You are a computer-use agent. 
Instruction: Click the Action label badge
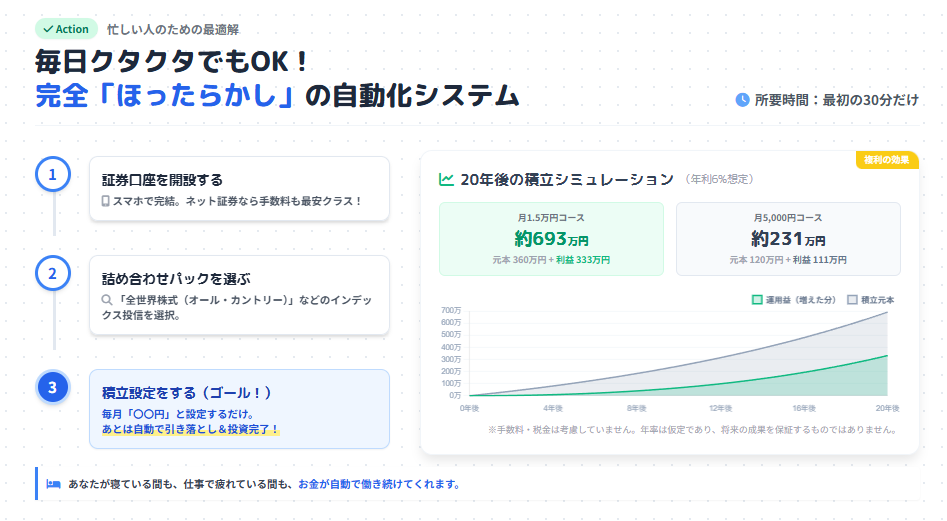point(66,29)
